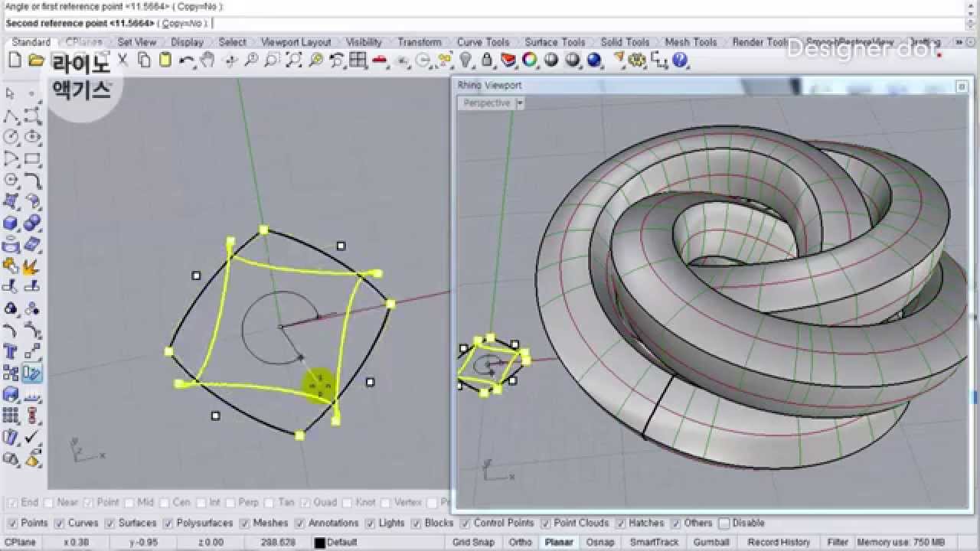Open the Solid Tools toolbar tab
Viewport: 980px width, 551px height.
[x=625, y=42]
